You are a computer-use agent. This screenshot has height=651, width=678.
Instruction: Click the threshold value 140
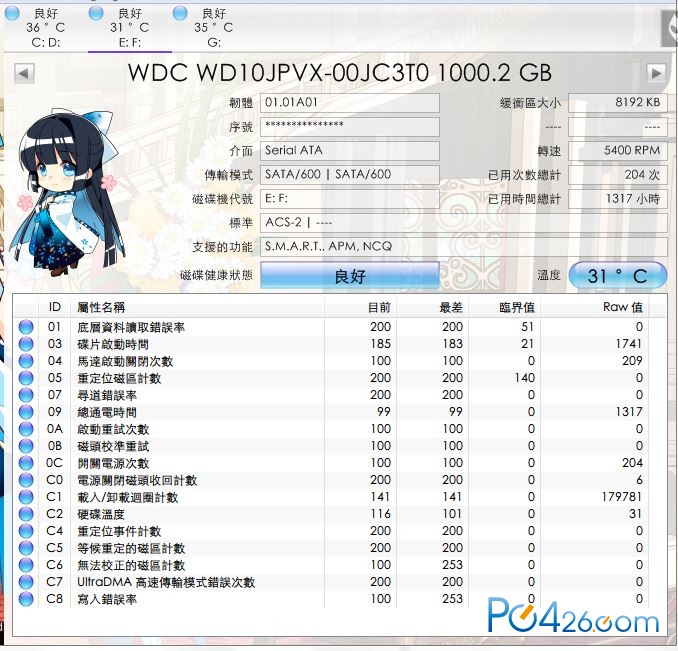click(x=524, y=378)
